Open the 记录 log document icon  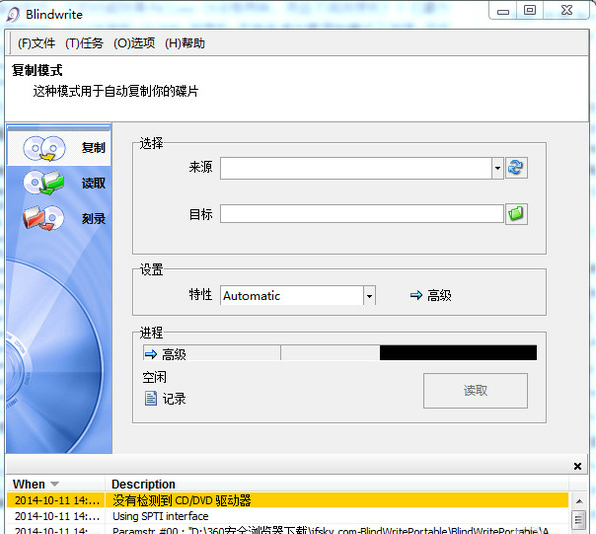[151, 399]
